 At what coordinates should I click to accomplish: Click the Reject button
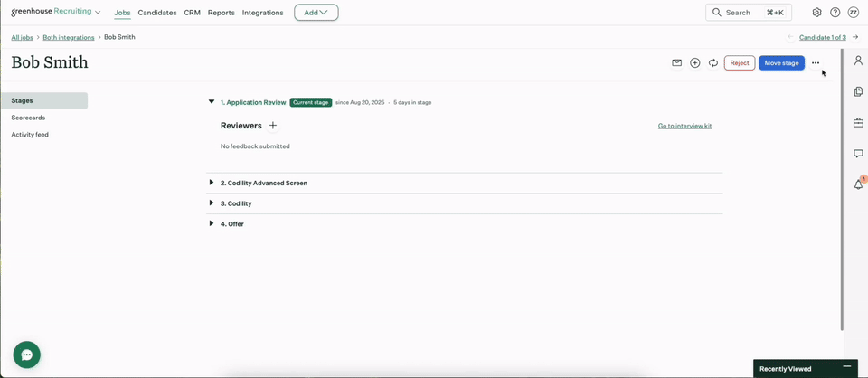740,63
